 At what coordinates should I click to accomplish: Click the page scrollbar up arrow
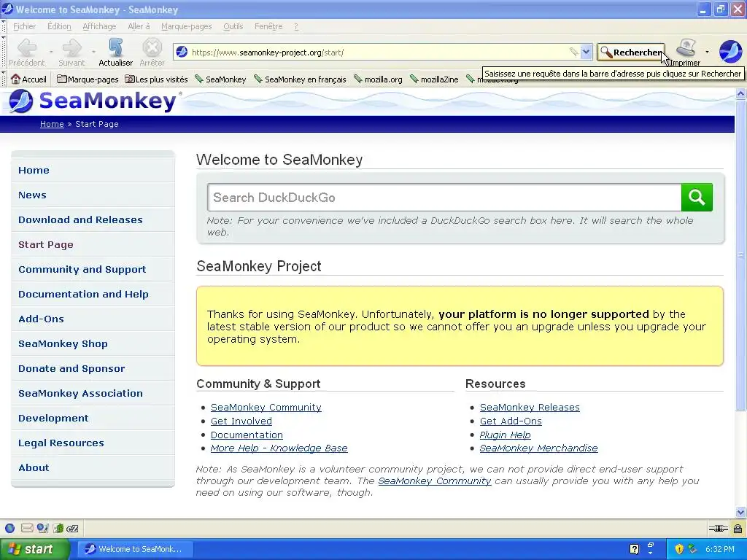[x=741, y=93]
